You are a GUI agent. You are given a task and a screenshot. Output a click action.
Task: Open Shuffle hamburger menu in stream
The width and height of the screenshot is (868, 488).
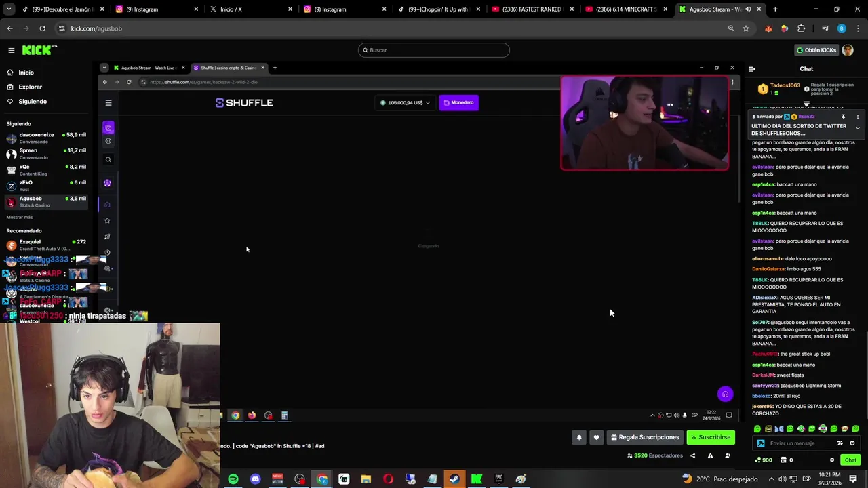108,103
